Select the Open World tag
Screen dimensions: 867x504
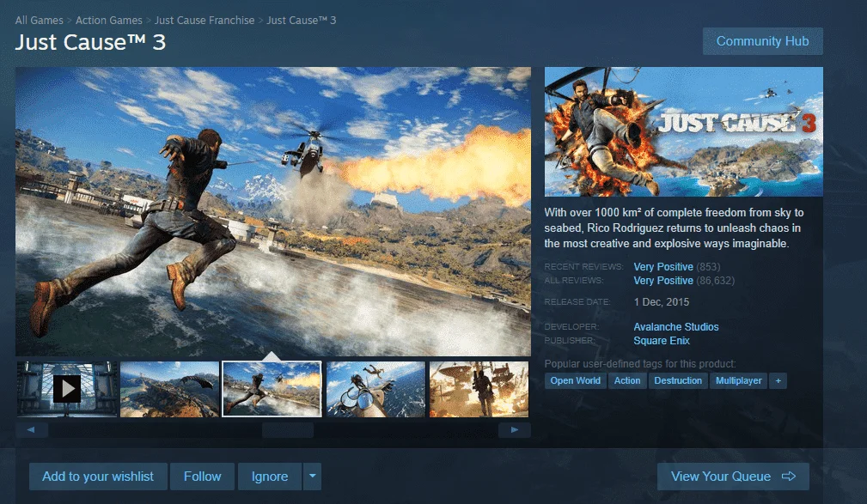click(575, 380)
